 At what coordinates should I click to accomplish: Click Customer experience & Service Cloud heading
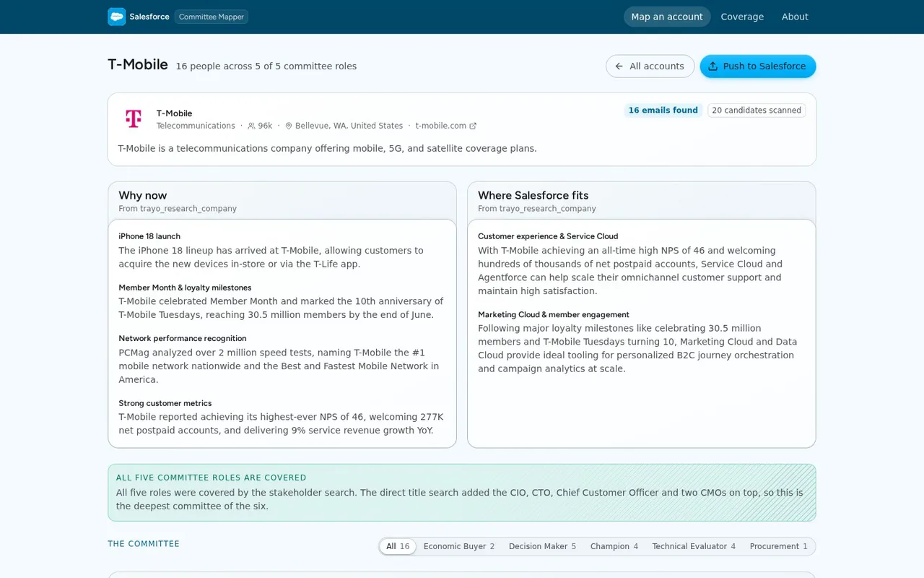[548, 236]
